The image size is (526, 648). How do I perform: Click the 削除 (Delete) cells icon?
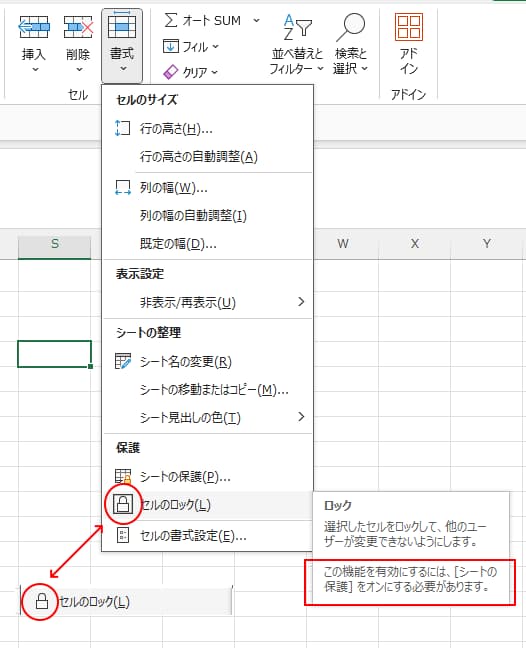click(x=78, y=27)
